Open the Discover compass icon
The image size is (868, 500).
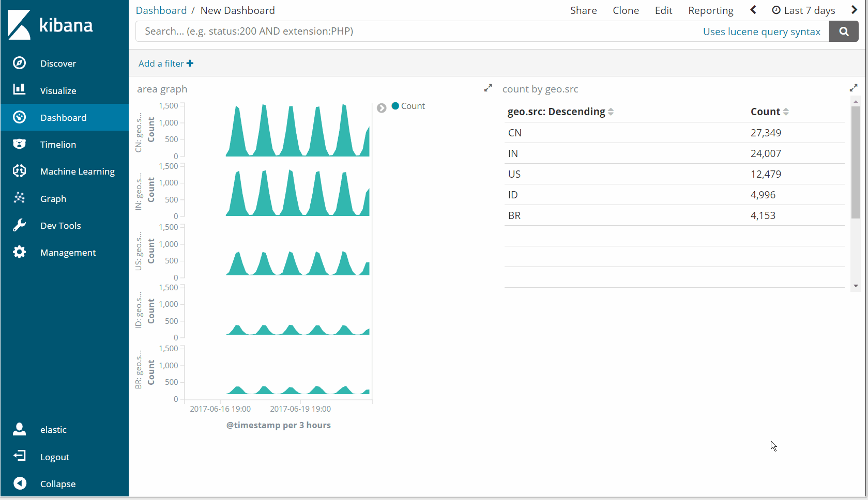[x=19, y=63]
